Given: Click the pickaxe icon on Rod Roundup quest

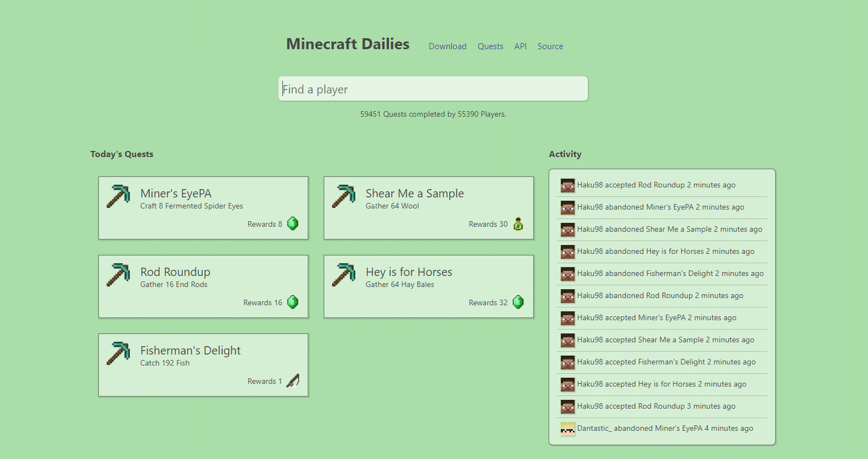Looking at the screenshot, I should (x=118, y=275).
